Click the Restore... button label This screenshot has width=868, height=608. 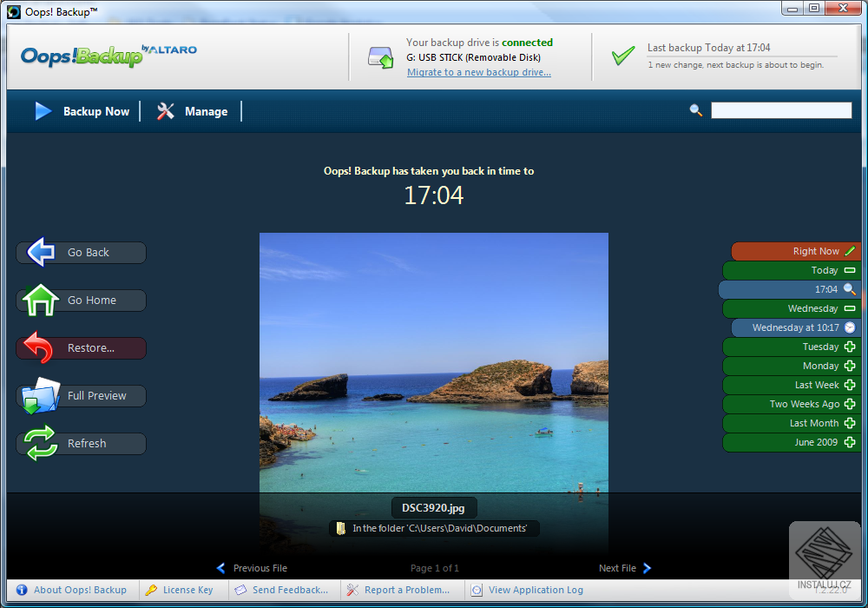(x=91, y=347)
